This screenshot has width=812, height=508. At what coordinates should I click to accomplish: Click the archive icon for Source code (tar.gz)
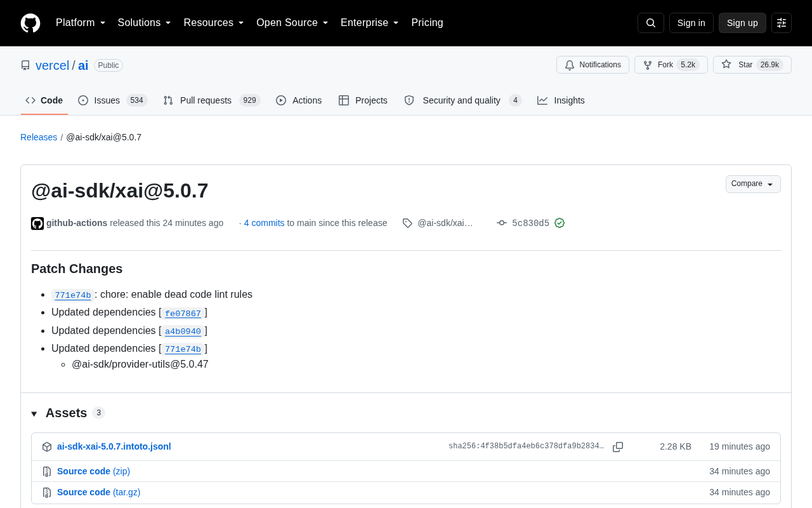[x=47, y=493]
